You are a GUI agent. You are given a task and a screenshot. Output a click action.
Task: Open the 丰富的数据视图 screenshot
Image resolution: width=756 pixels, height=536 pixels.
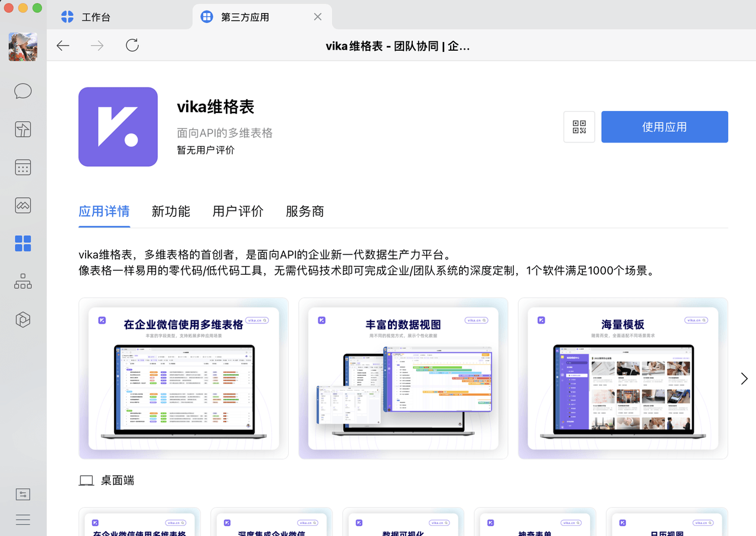point(403,378)
